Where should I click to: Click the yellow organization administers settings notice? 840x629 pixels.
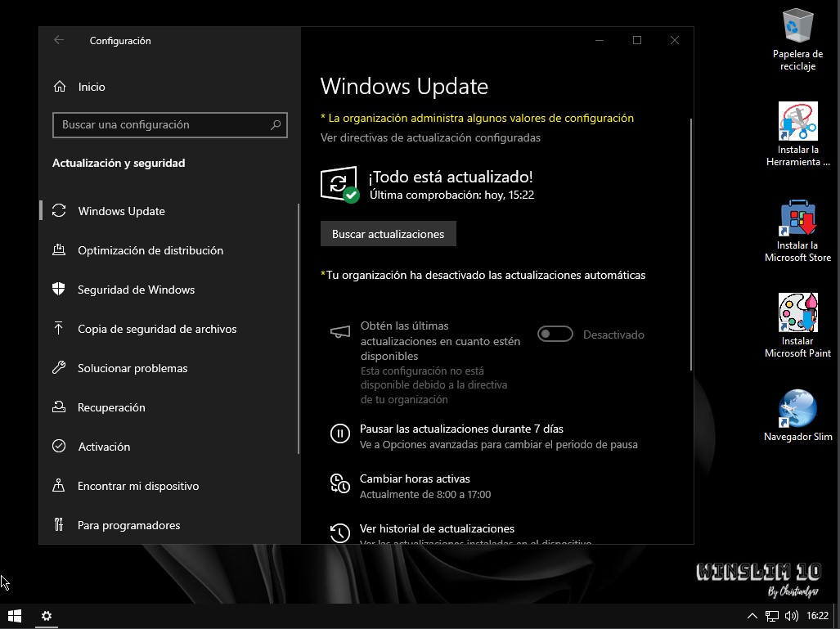(477, 118)
